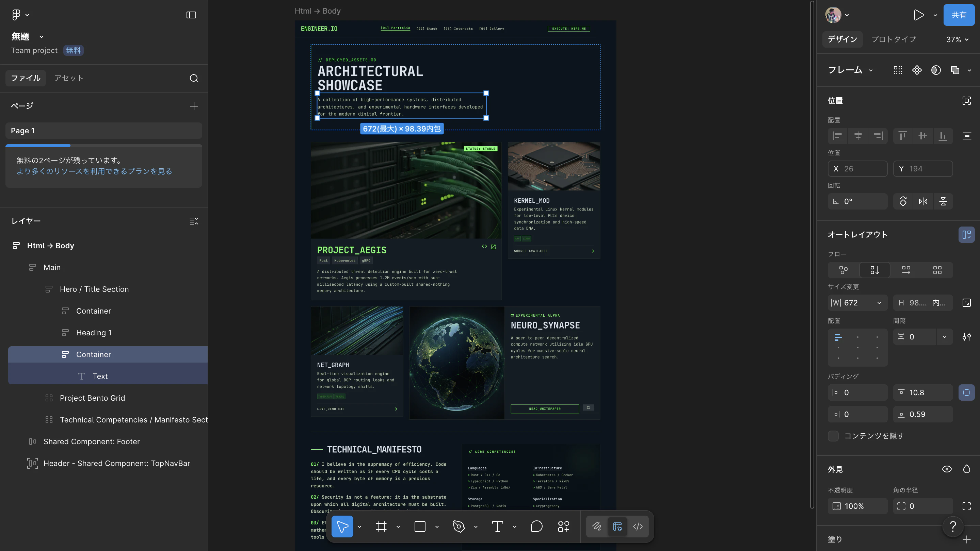The height and width of the screenshot is (551, 980).
Task: Align horizontal centers in 配置 row
Action: (858, 136)
